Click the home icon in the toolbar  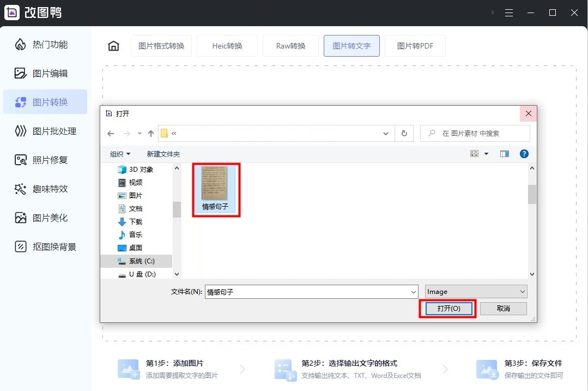113,46
